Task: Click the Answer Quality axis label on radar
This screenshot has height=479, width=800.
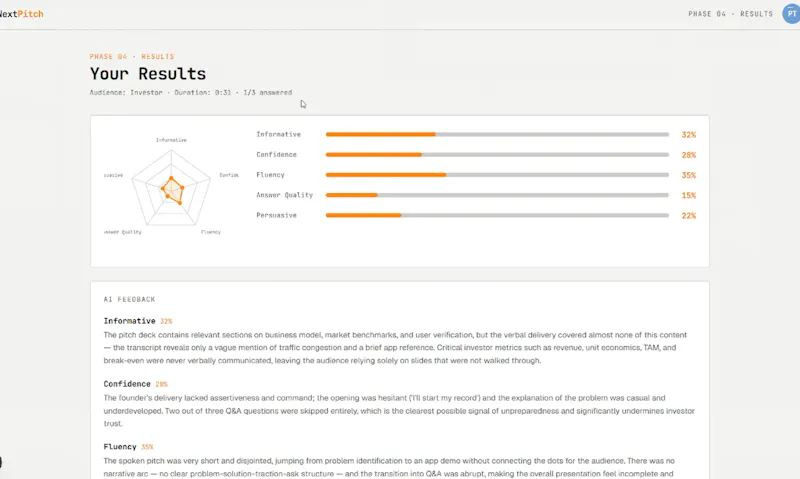Action: pyautogui.click(x=122, y=232)
